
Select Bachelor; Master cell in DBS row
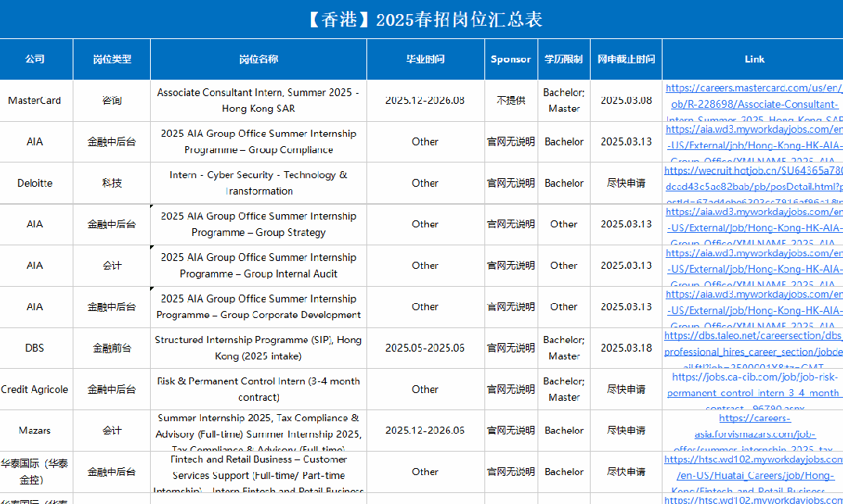[564, 348]
